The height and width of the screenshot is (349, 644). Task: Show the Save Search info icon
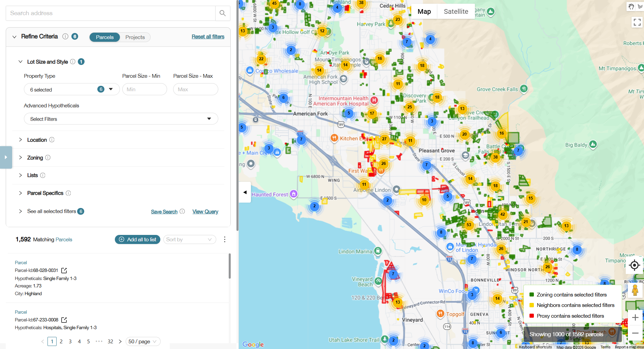click(x=182, y=211)
